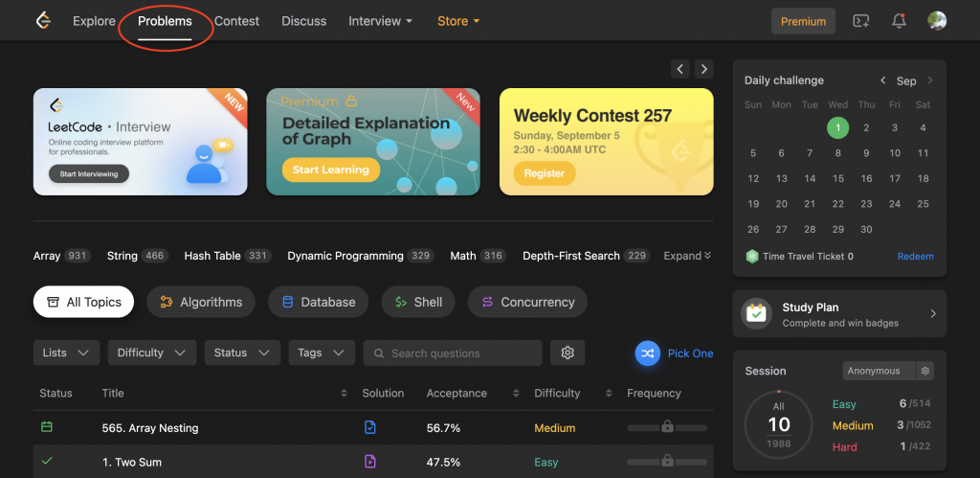Click the calendar status icon of Array Nesting
Viewport: 980px width, 478px height.
point(47,427)
